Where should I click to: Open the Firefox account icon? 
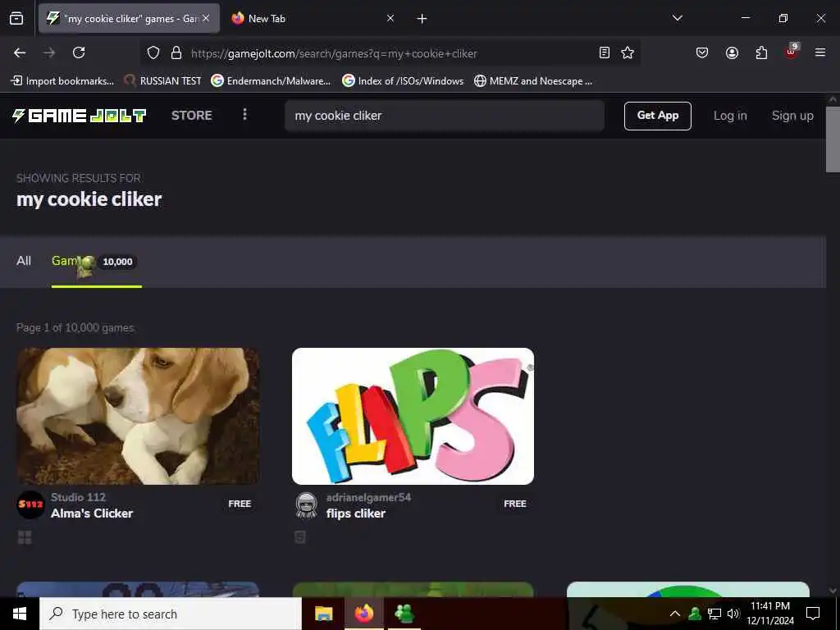732,52
